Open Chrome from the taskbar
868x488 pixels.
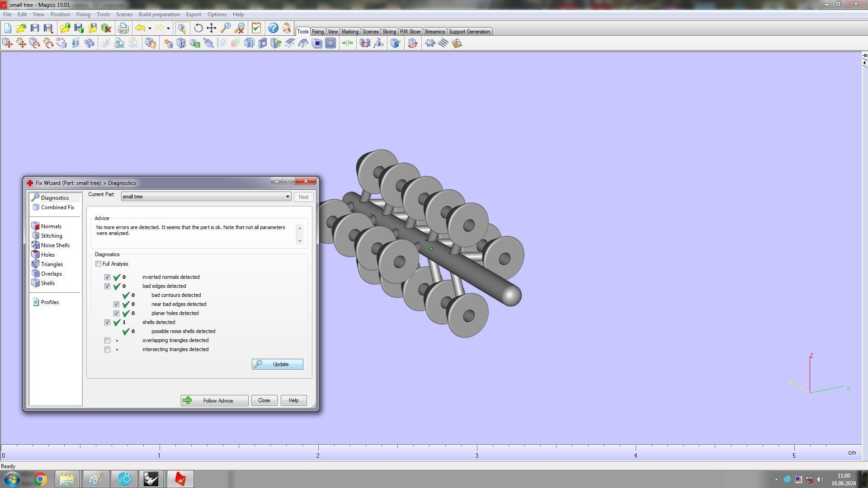tap(40, 479)
